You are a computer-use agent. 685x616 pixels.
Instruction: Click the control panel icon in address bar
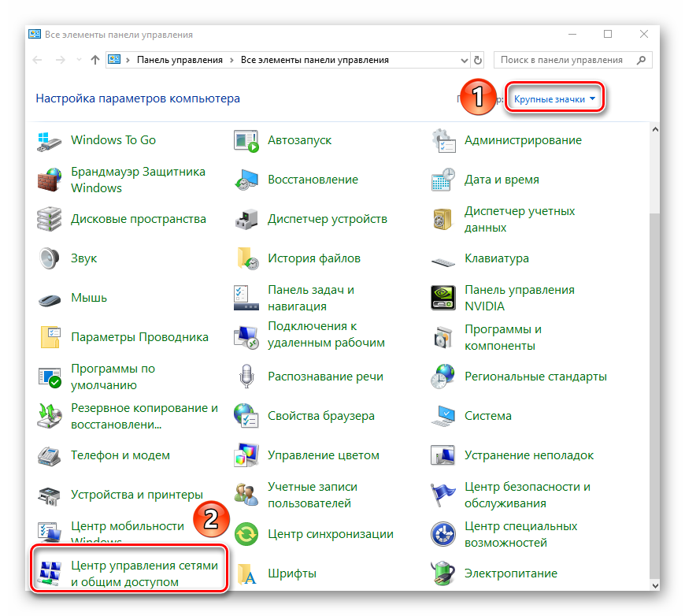tap(114, 59)
